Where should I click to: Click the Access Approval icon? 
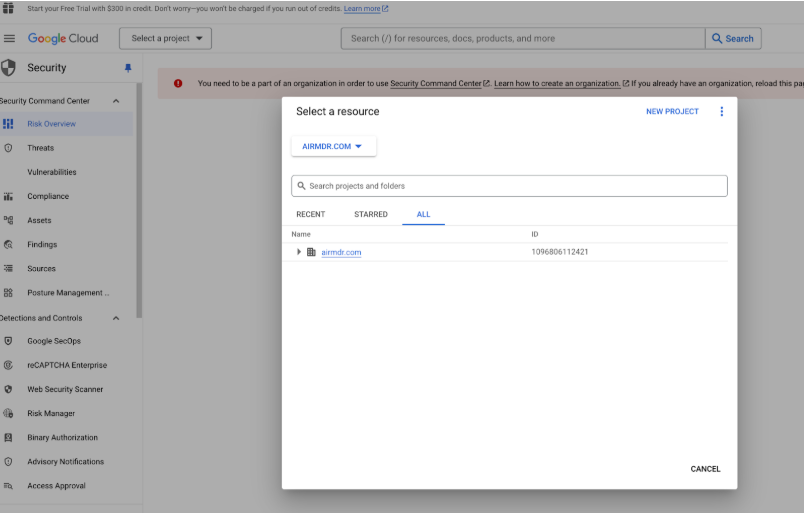click(x=8, y=485)
